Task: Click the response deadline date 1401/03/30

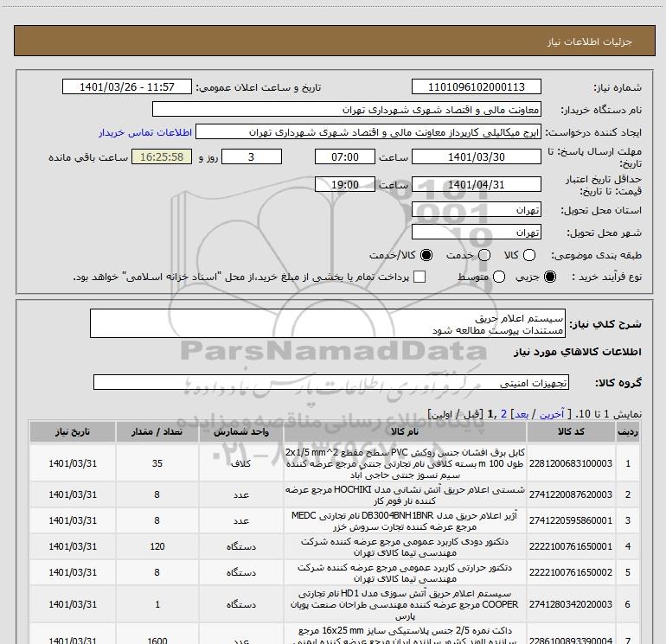Action: (476, 156)
